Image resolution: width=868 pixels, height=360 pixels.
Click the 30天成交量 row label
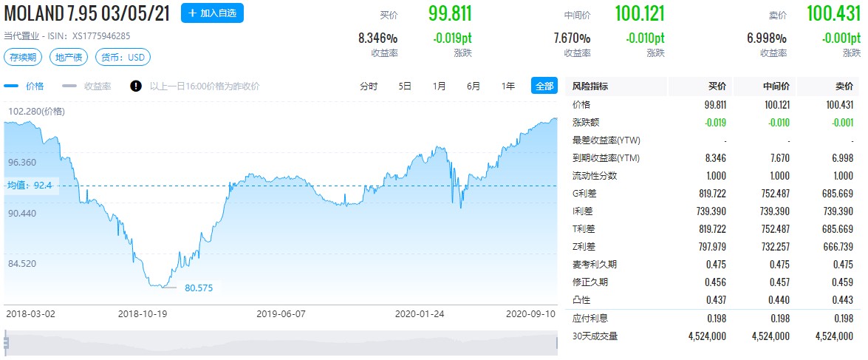(x=595, y=336)
